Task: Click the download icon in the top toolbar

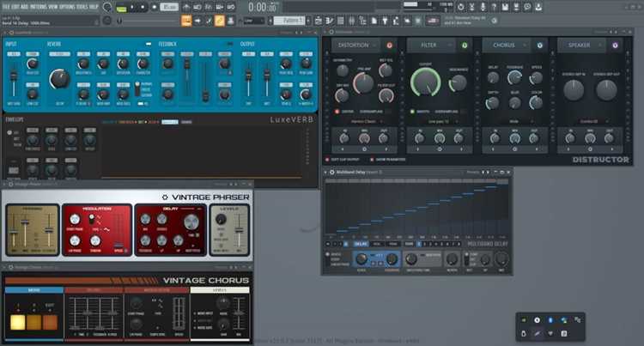Action: pyautogui.click(x=538, y=7)
